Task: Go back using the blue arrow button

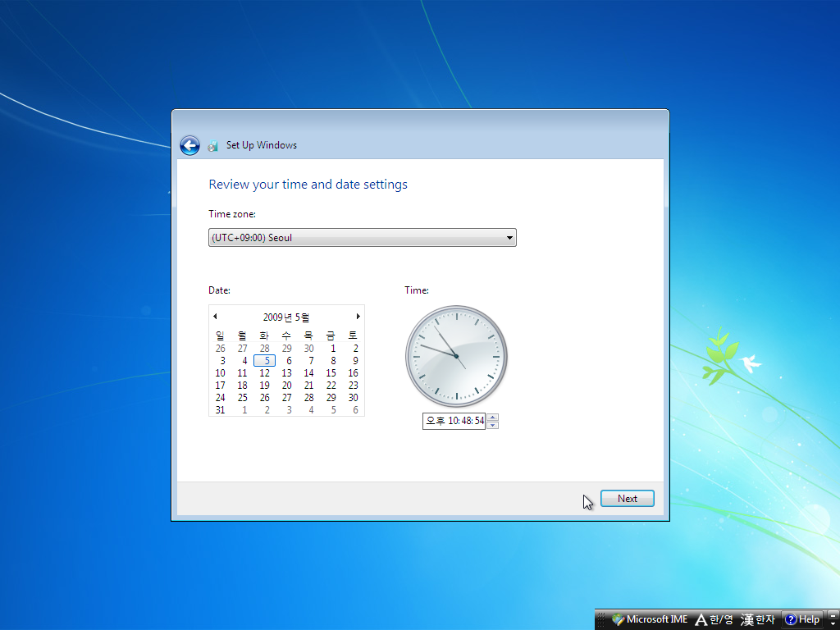Action: pos(189,145)
